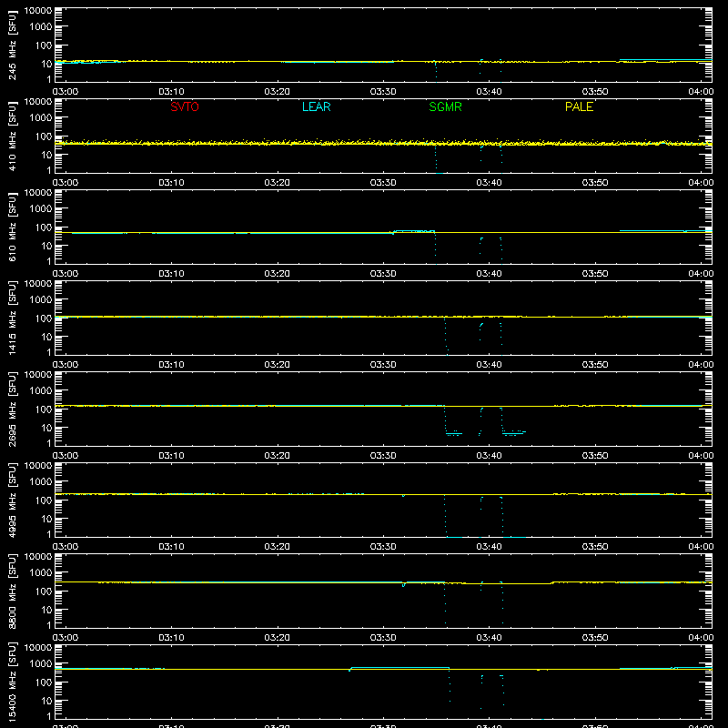
Task: Select the 2695 MHz [SFU] axis title
Action: click(13, 409)
